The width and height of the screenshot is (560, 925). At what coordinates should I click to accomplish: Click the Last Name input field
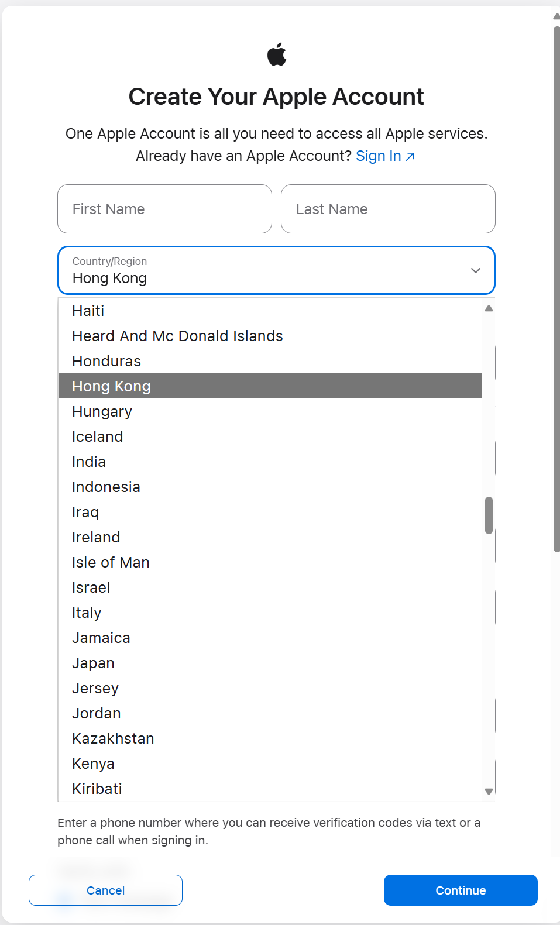point(388,209)
